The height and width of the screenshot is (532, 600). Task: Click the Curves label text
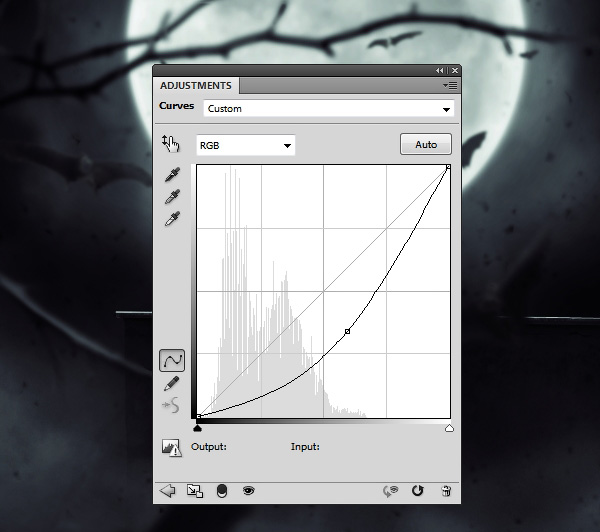tap(177, 106)
